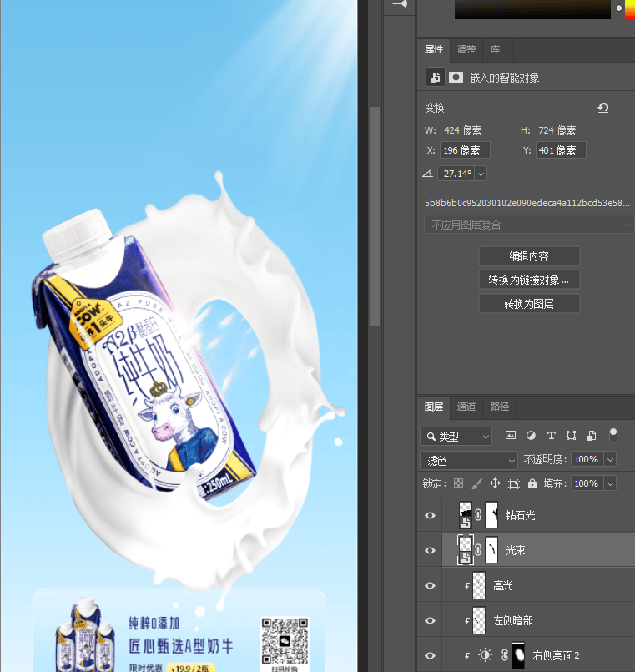
Task: Open the 类型 layer filter dropdown
Action: tap(456, 437)
